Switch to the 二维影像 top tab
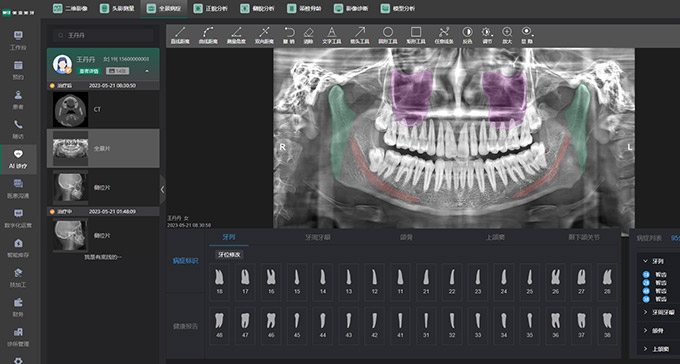 click(70, 8)
